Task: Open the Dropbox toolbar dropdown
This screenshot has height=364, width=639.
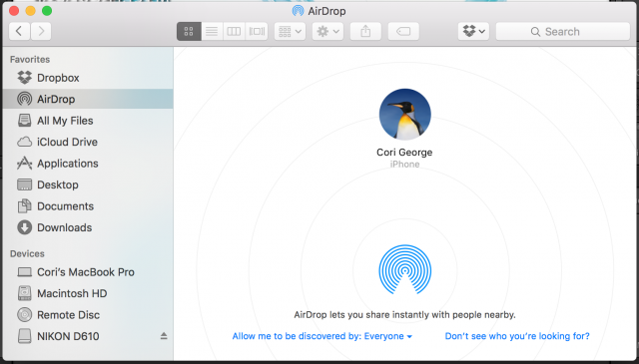Action: pyautogui.click(x=473, y=31)
